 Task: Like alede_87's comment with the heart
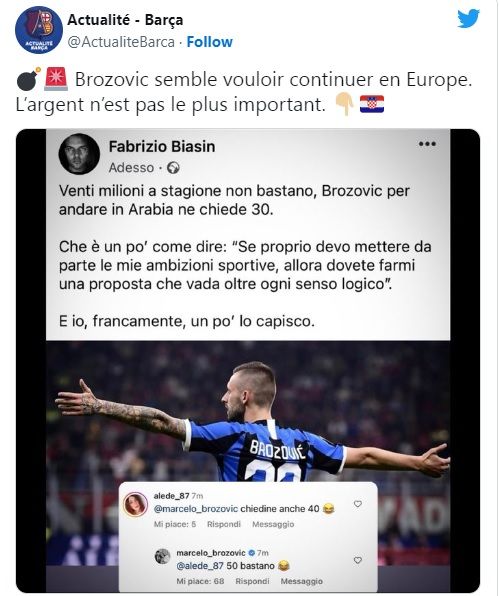pyautogui.click(x=358, y=504)
